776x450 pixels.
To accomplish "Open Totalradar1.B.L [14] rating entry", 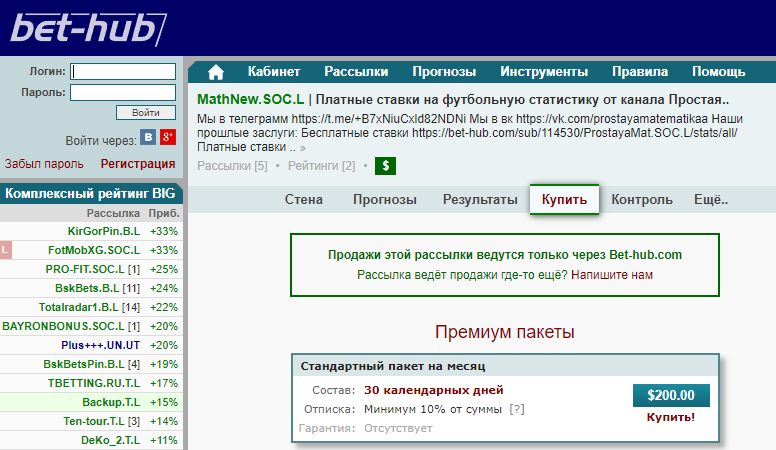I will point(90,307).
